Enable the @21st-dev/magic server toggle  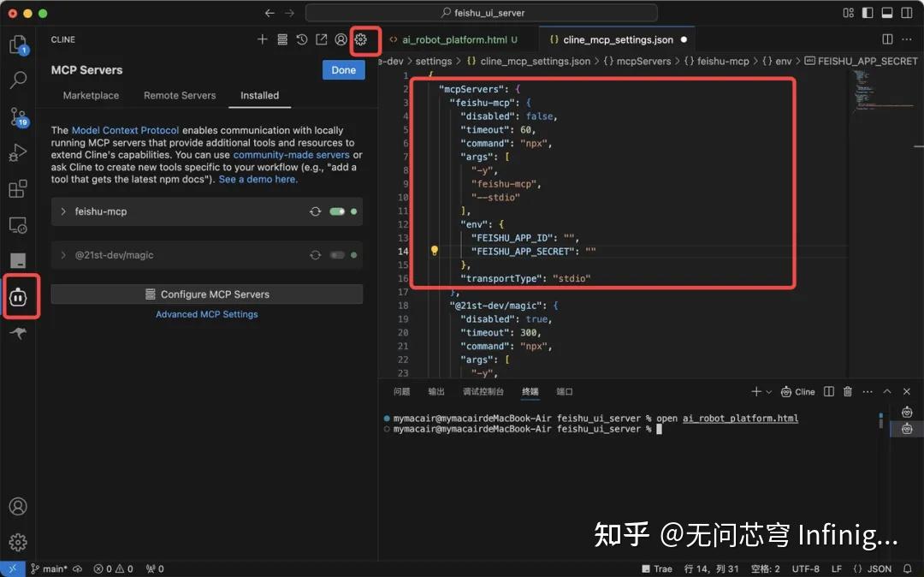337,254
